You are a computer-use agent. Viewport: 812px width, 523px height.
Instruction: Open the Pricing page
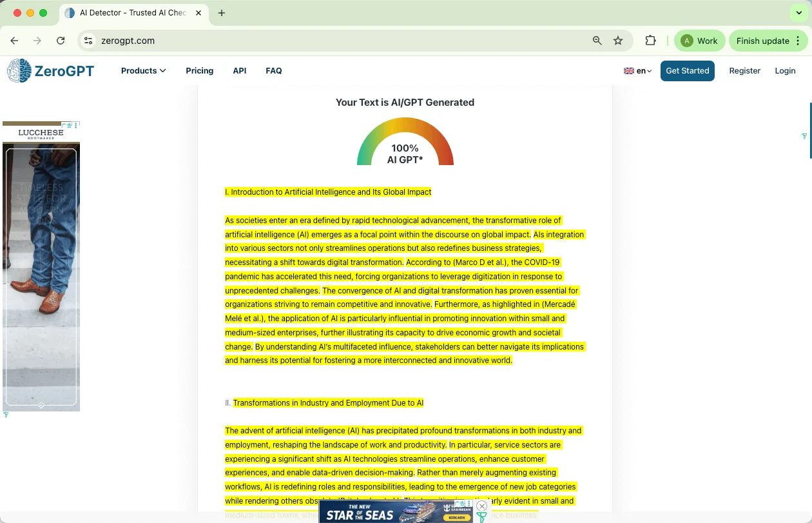[x=199, y=71]
